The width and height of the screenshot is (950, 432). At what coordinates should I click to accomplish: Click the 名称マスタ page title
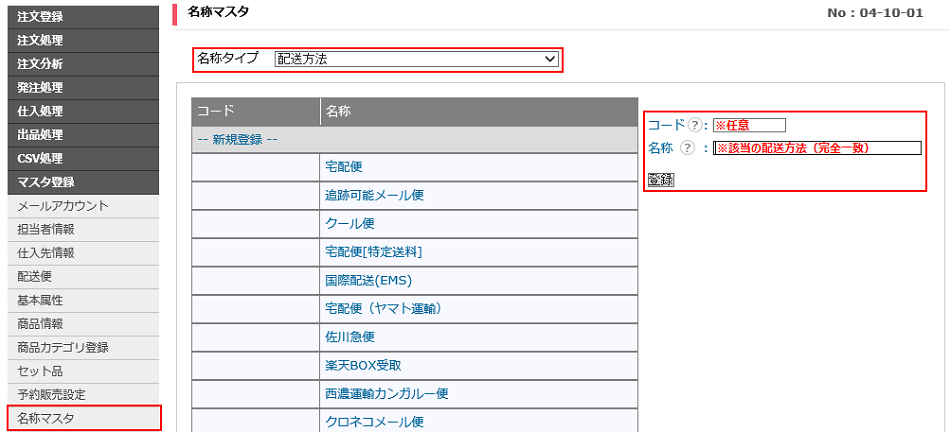coord(218,12)
